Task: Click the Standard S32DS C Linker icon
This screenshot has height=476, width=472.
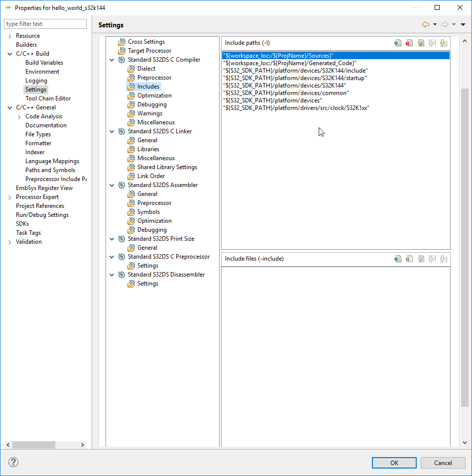Action: 121,131
